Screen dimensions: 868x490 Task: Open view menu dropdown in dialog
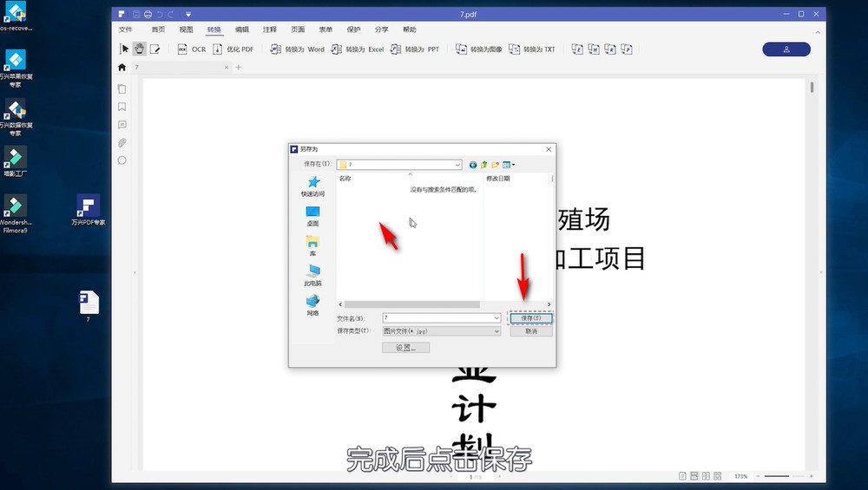pyautogui.click(x=509, y=164)
